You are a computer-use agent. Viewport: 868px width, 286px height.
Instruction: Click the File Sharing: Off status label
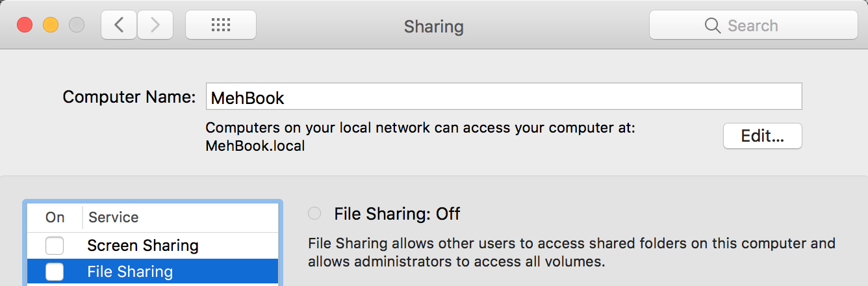[397, 213]
